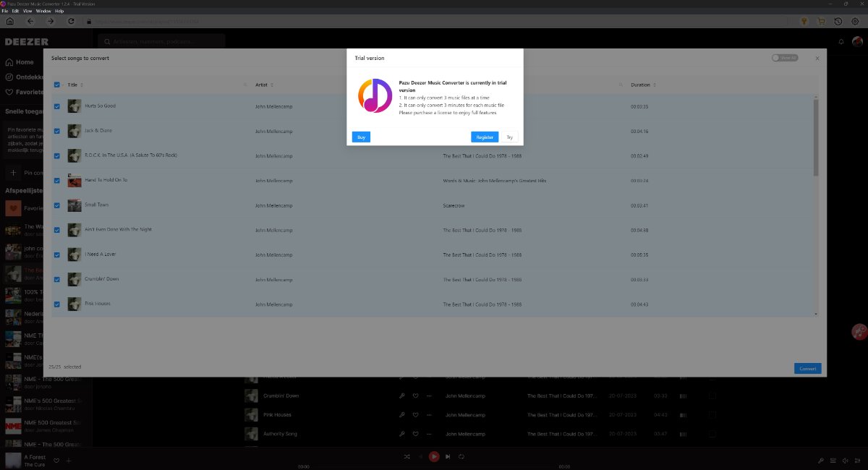Toggle the Show All switch
This screenshot has height=470, width=868.
[x=784, y=58]
